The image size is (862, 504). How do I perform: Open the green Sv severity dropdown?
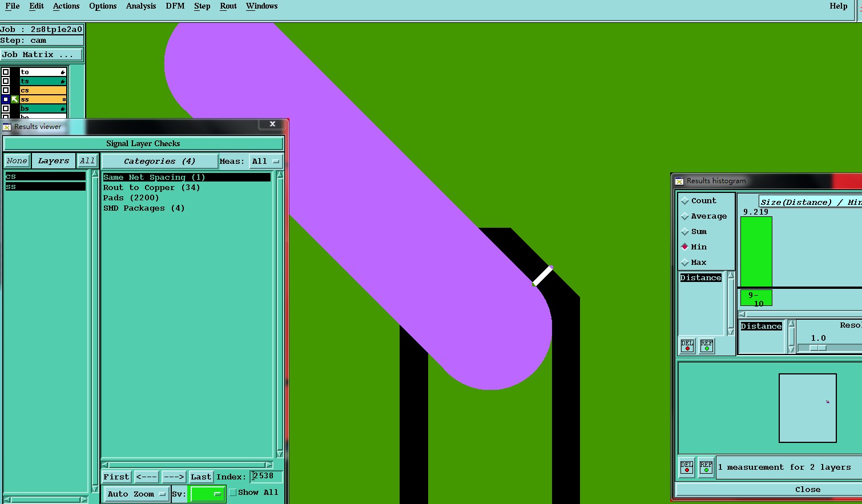[x=208, y=494]
